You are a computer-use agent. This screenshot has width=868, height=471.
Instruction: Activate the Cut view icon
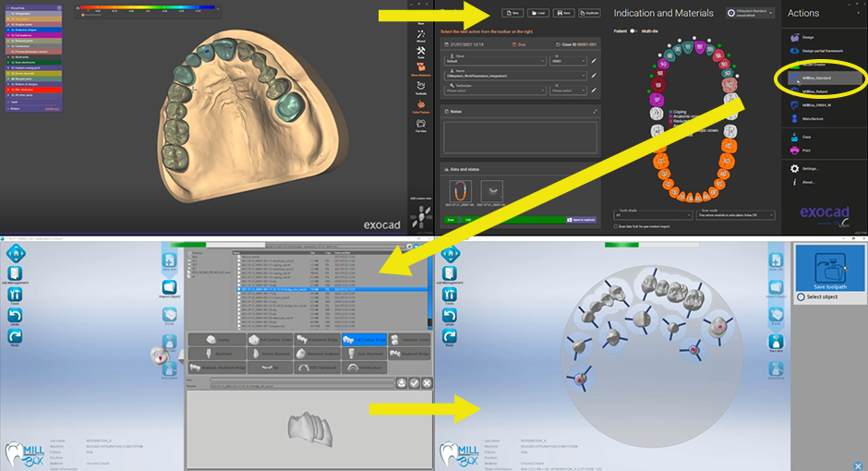(x=421, y=125)
